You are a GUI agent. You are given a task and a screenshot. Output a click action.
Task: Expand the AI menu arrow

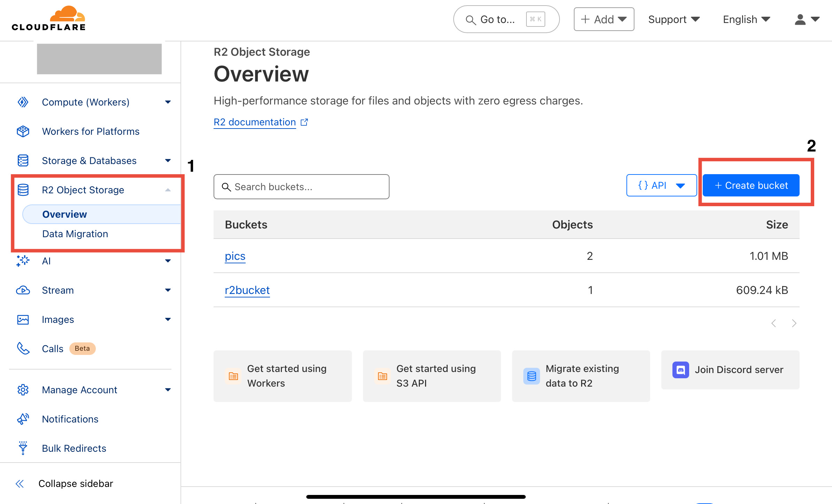click(x=168, y=261)
